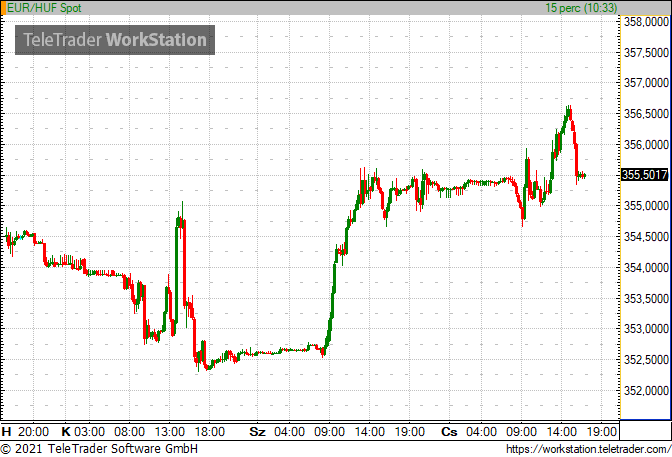Screen dimensions: 672x457
Task: Click the 15 perc (10:33) interval label
Action: point(581,8)
